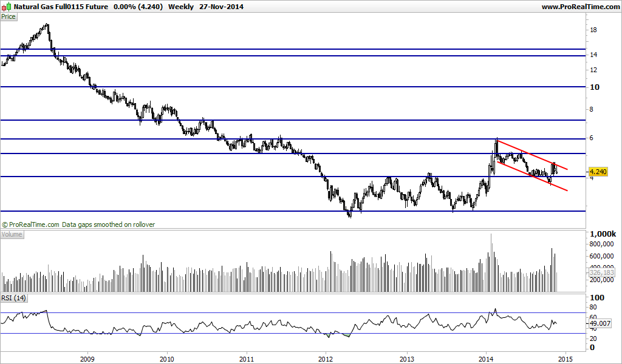Click the candlestick chart icon beside title
This screenshot has width=622, height=364.
5,7
